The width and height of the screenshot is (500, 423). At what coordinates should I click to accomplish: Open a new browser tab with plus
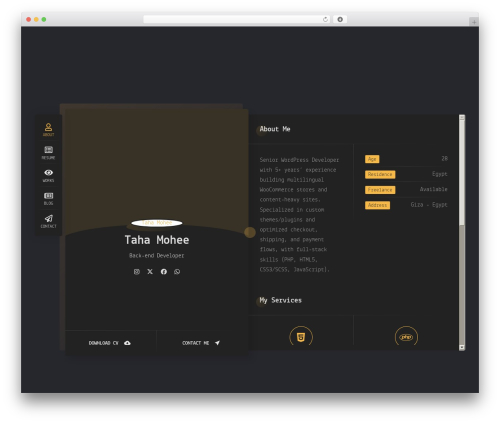(x=474, y=22)
